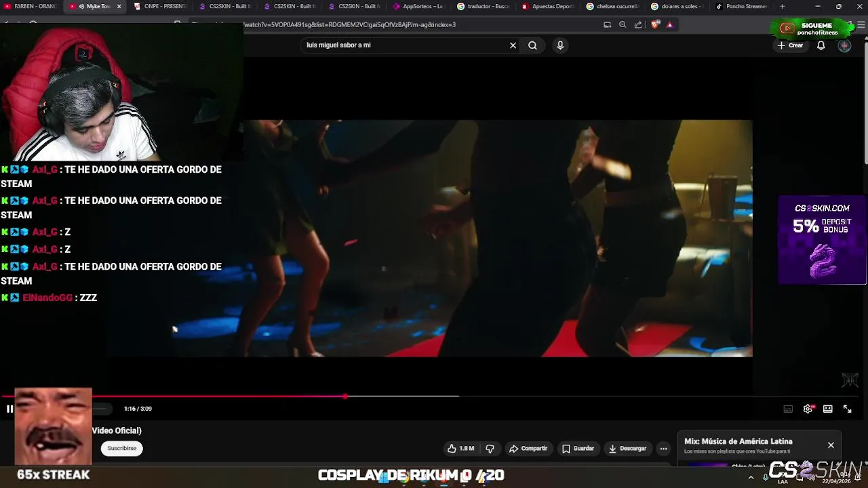Click the Descargar download button
Screen dimensions: 868x488
(627, 448)
